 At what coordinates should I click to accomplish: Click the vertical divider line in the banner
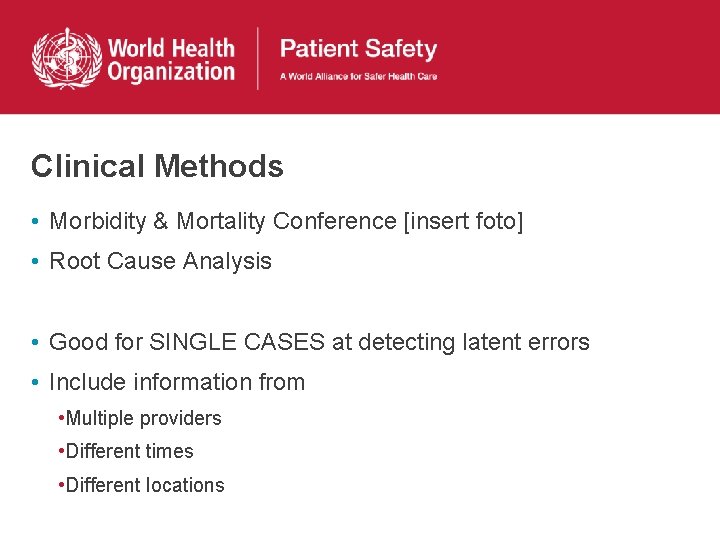[258, 58]
